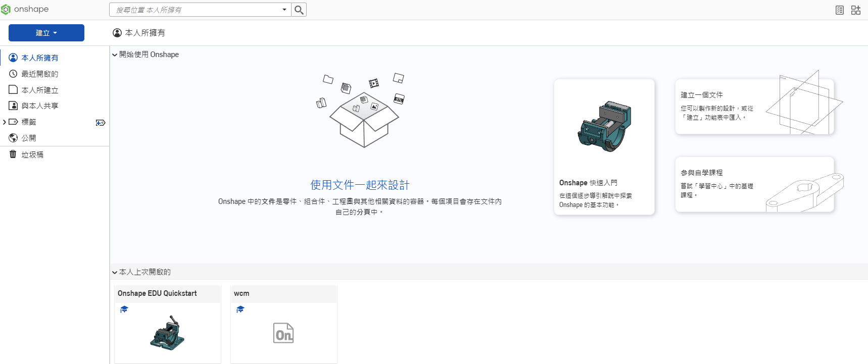Expand the search options dropdown arrow
This screenshot has height=364, width=868.
click(x=284, y=10)
